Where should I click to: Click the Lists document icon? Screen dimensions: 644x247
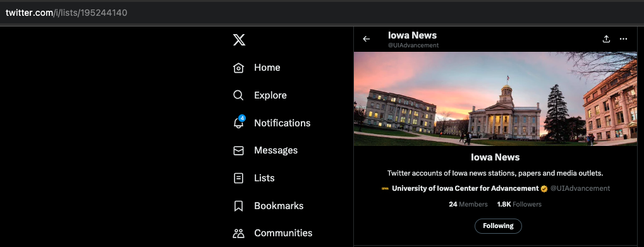click(x=239, y=178)
